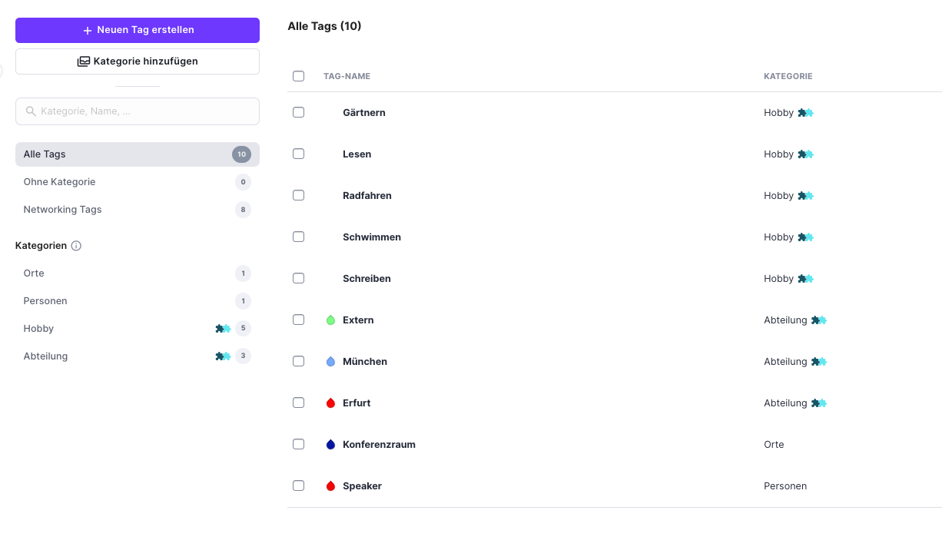Check the box for the Schwimmen tag

(x=299, y=237)
